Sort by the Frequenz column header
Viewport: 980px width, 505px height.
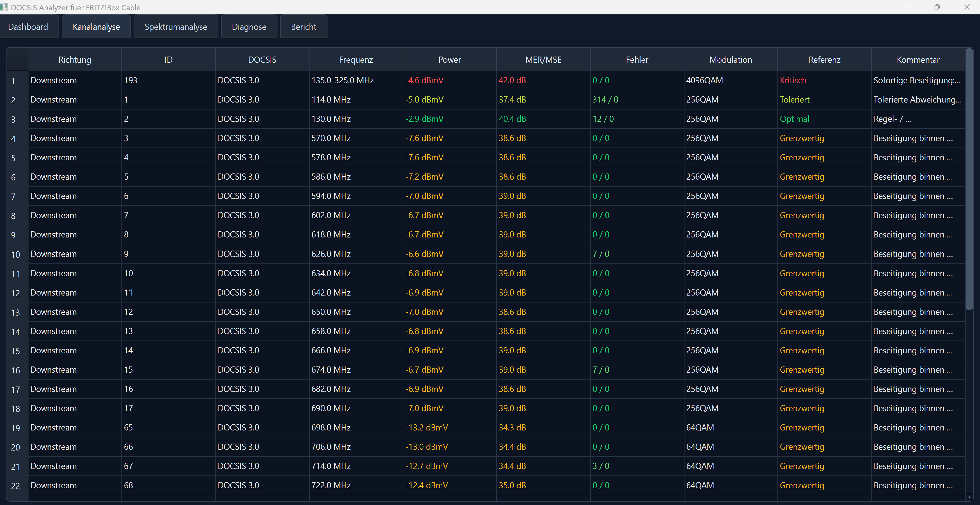(x=356, y=59)
